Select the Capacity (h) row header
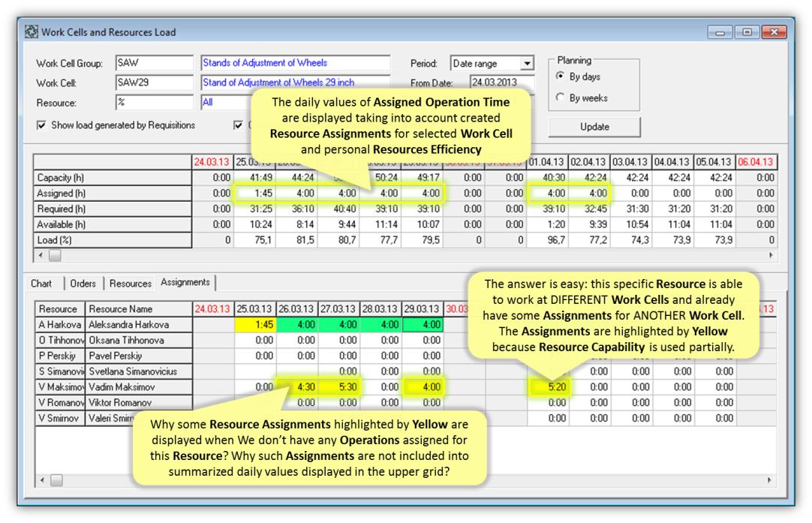Image resolution: width=812 pixels, height=523 pixels. 113,178
